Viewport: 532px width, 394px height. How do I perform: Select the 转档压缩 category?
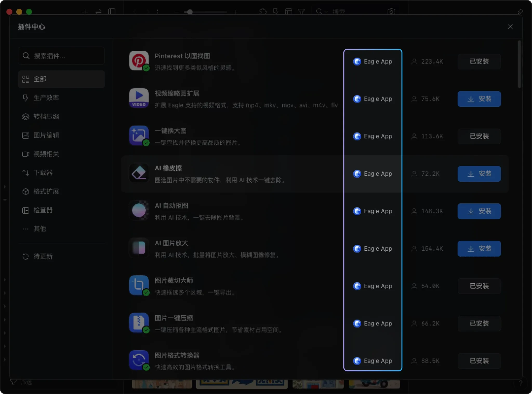tap(61, 117)
